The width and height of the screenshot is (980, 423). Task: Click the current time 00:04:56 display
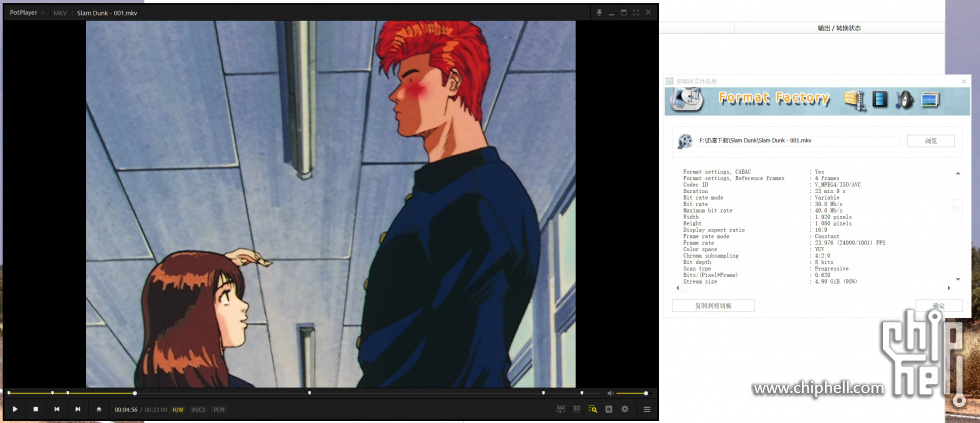click(126, 410)
